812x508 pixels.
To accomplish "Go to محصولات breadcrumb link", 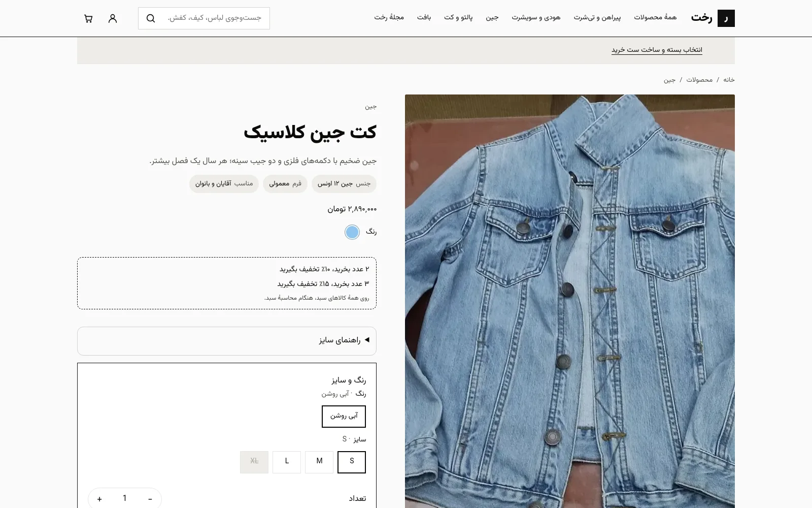I will click(699, 80).
